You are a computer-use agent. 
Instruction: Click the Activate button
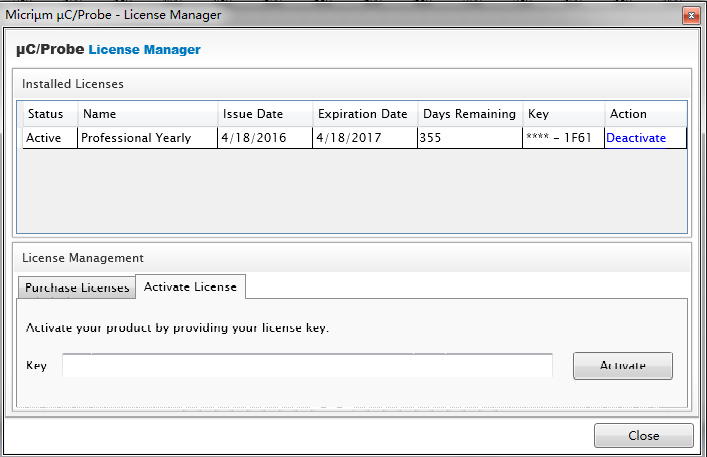(x=623, y=366)
